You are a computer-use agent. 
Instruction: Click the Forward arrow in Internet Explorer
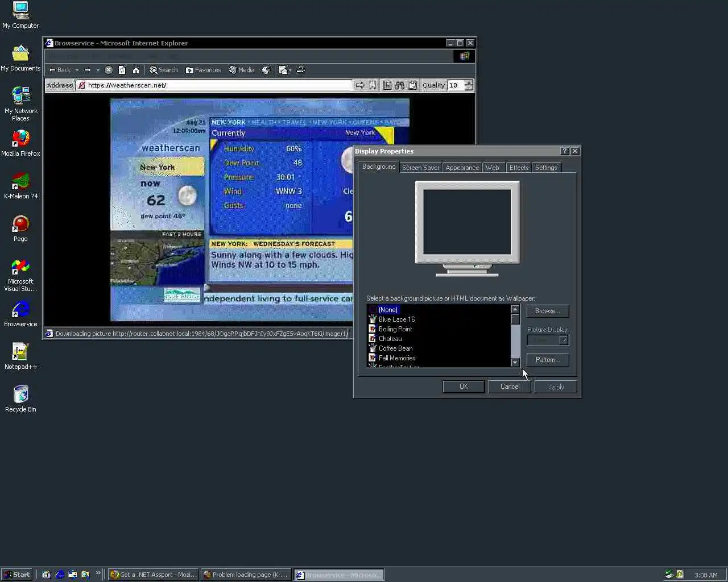[x=88, y=70]
